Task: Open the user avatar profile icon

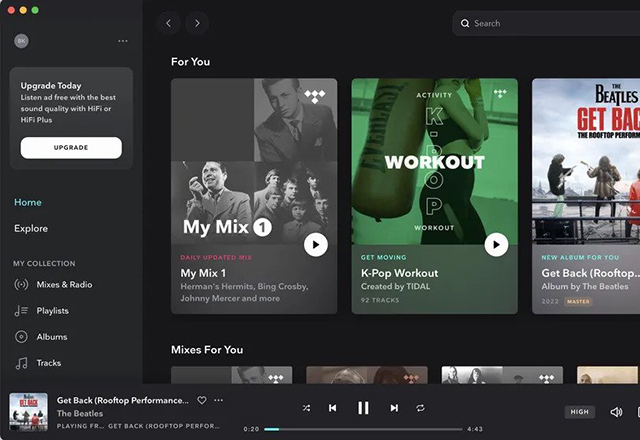Action: click(22, 41)
